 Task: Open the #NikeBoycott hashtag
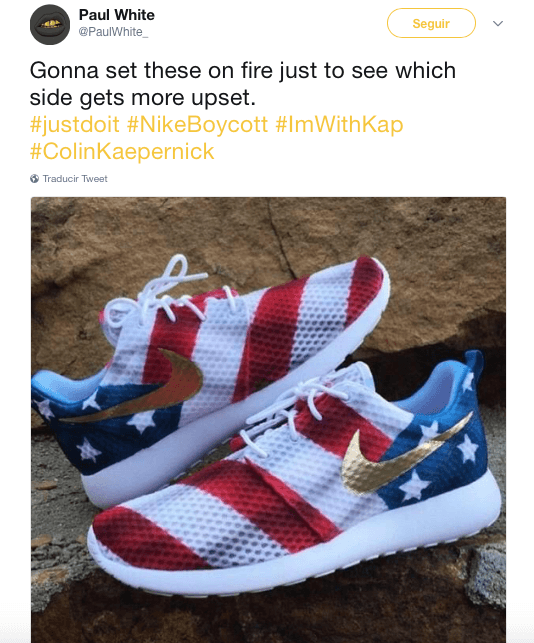[197, 124]
